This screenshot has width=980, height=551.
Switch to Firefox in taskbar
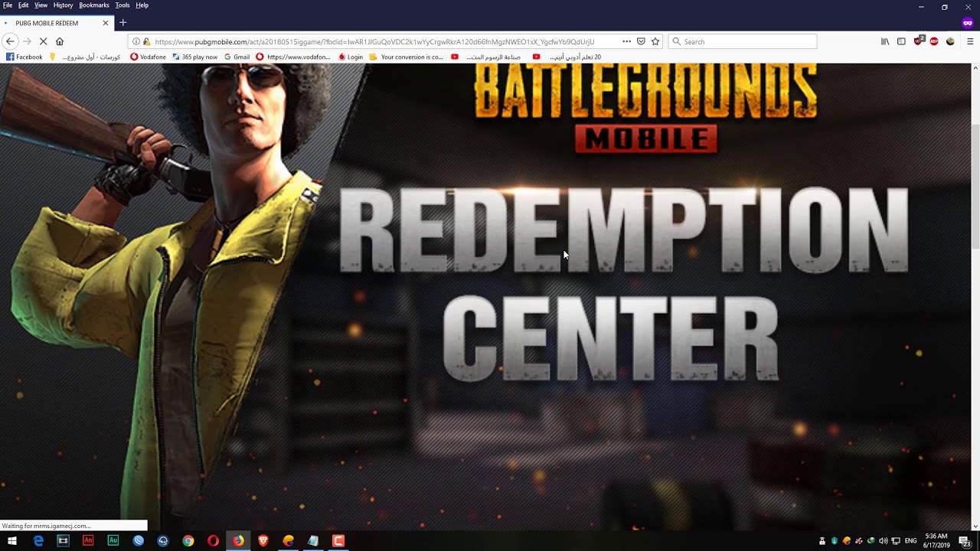point(238,541)
